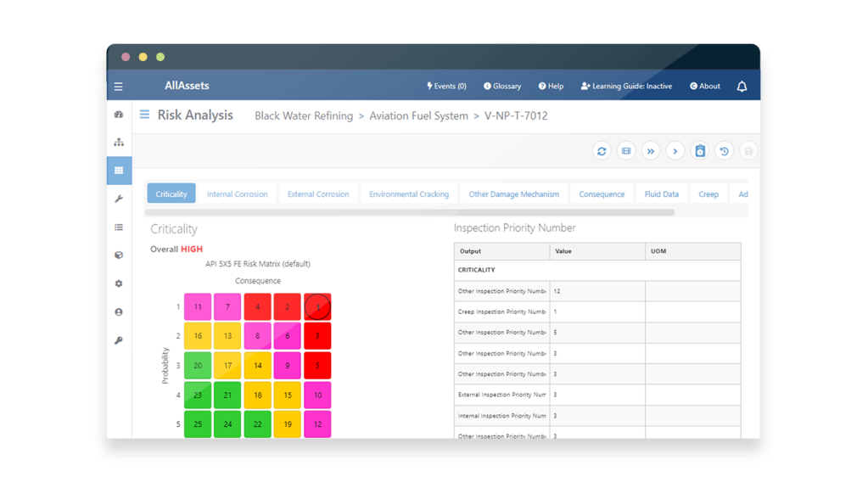This screenshot has height=488, width=868.
Task: Click the wrench icon in sidebar
Action: click(x=119, y=199)
